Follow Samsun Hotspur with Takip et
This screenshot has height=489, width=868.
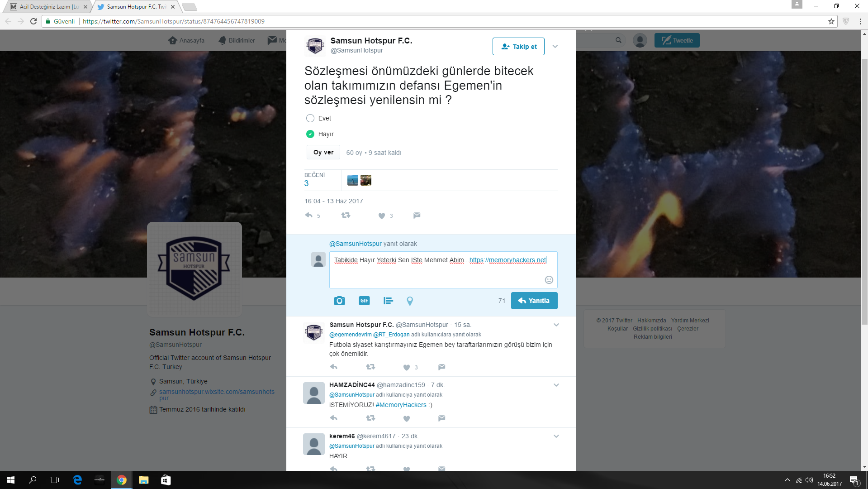pyautogui.click(x=518, y=47)
